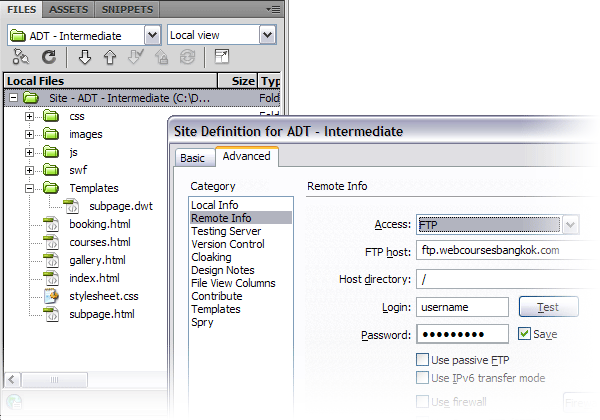Click the js folder icon
This screenshot has height=420, width=600.
pyautogui.click(x=51, y=152)
